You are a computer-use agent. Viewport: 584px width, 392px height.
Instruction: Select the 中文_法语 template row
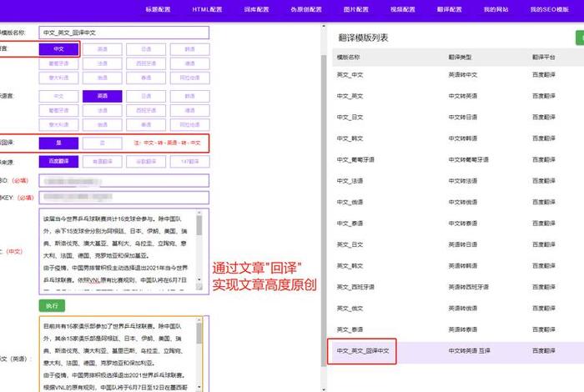tap(458, 181)
